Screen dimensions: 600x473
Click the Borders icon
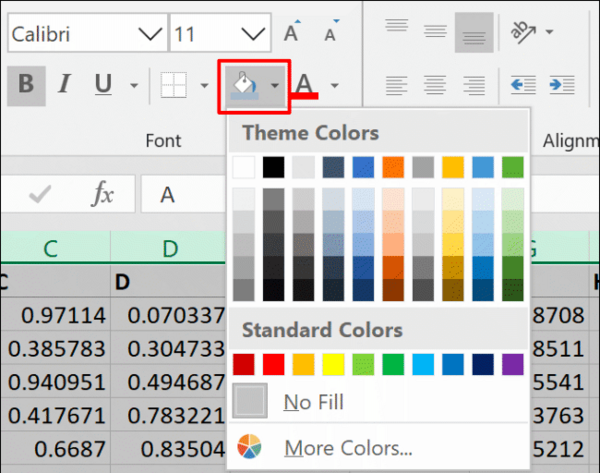173,85
